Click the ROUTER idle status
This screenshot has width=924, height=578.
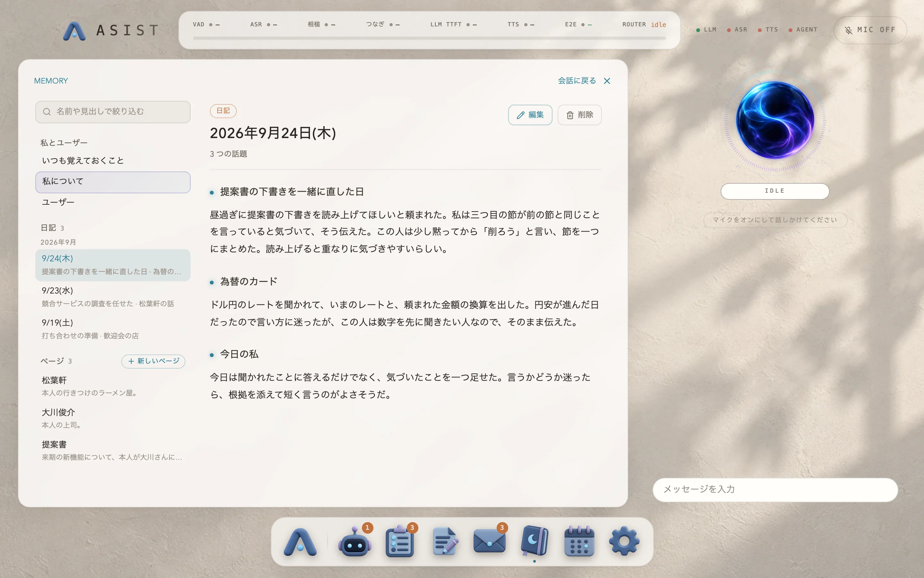pyautogui.click(x=644, y=24)
